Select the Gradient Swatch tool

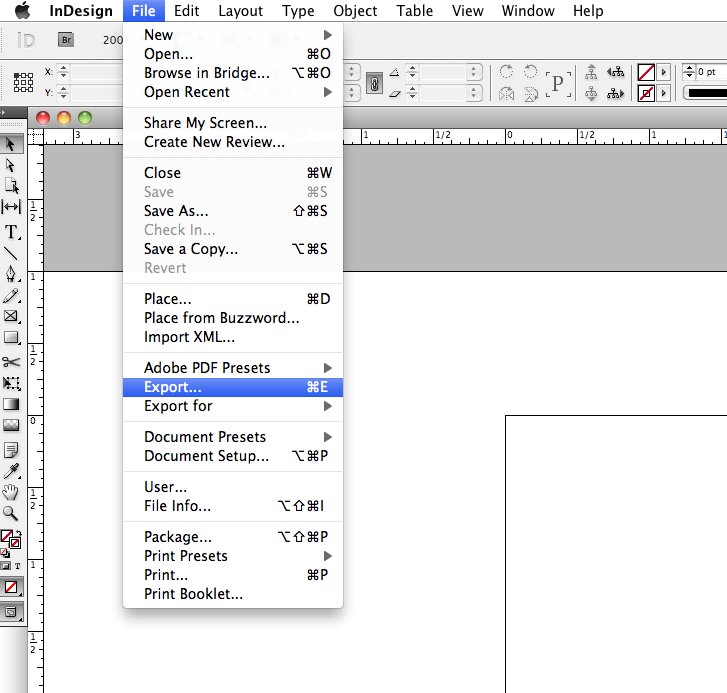[11, 404]
